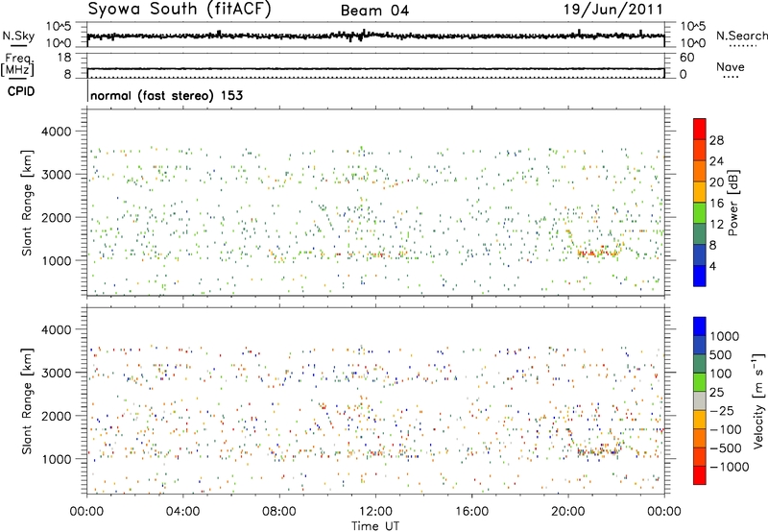Click the 'N.Sky' legend label
This screenshot has width=768, height=532.
(18, 36)
